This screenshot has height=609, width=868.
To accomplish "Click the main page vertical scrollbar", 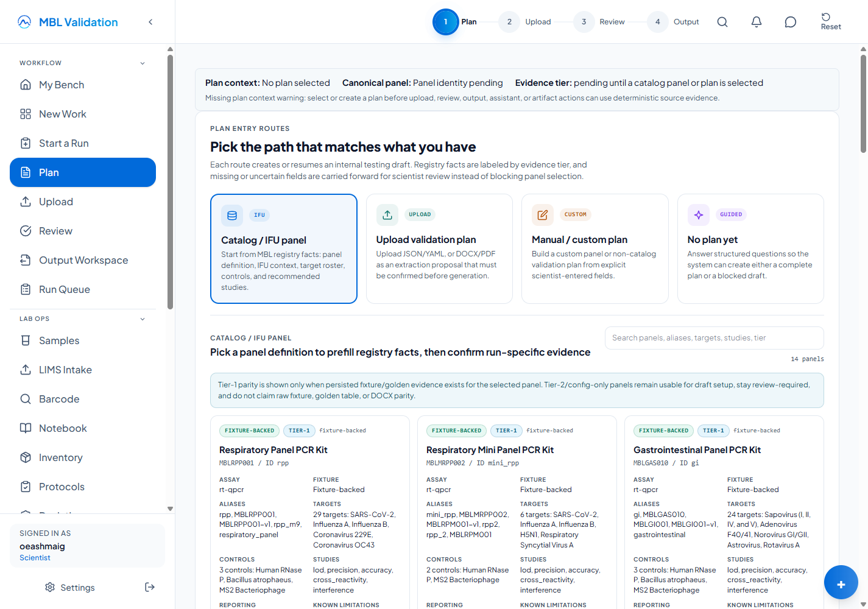I will pyautogui.click(x=863, y=104).
